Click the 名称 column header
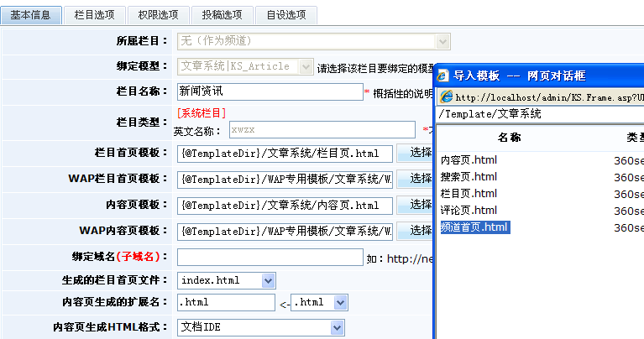 tap(509, 137)
